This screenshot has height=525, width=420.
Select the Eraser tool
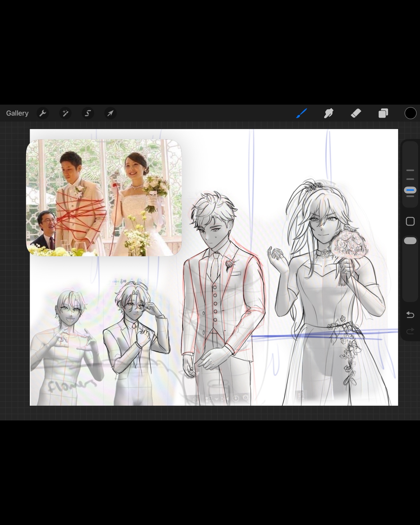356,113
